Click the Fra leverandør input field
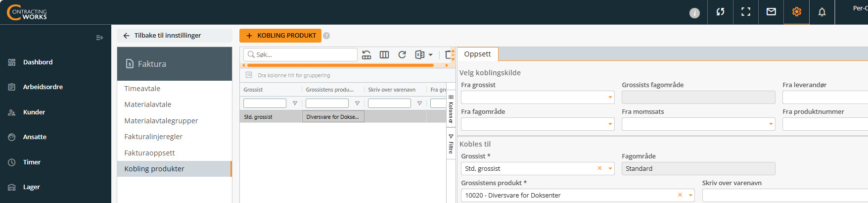 pyautogui.click(x=825, y=98)
